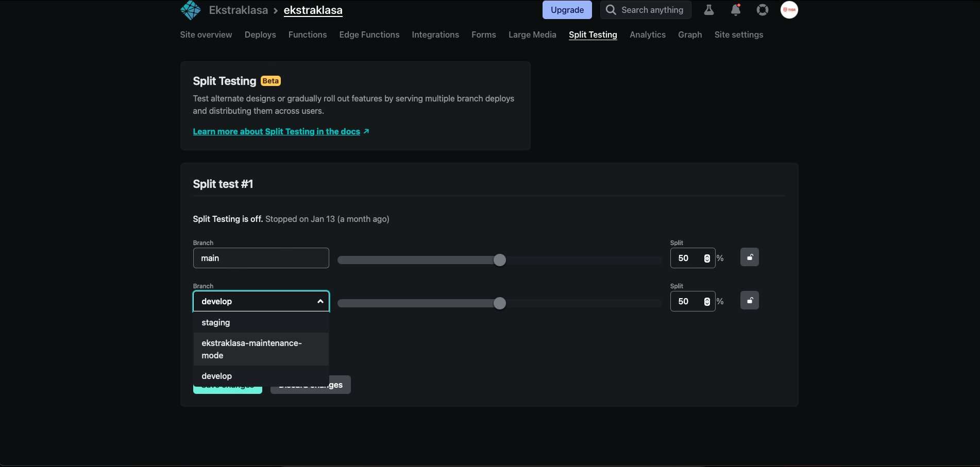Click develop branch split percentage field
This screenshot has width=980, height=467.
tap(692, 301)
